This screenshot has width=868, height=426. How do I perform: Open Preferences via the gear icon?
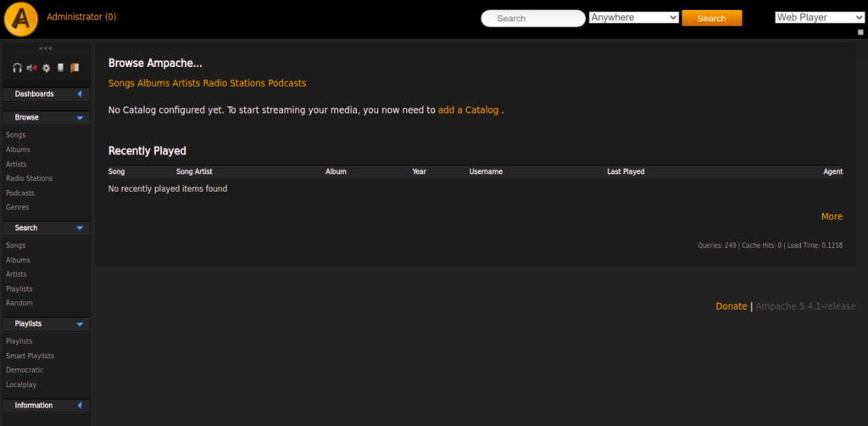[x=47, y=68]
